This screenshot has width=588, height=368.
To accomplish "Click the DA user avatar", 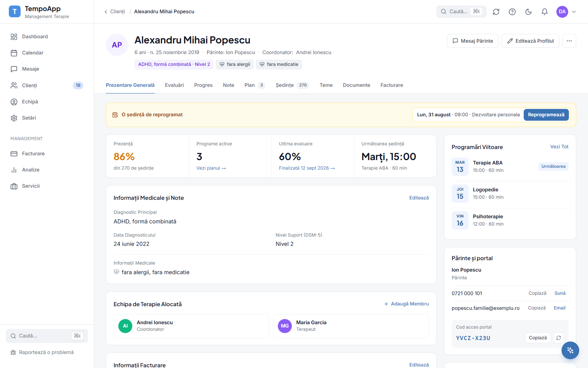I will [x=562, y=12].
